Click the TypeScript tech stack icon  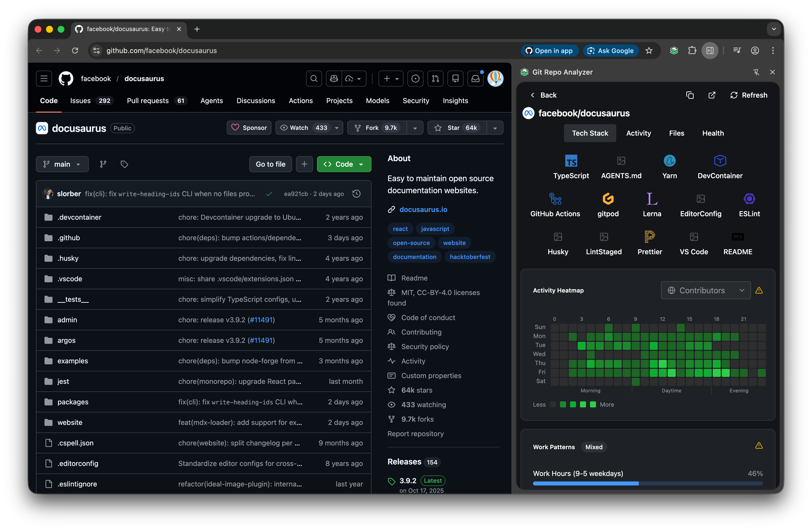click(x=571, y=161)
